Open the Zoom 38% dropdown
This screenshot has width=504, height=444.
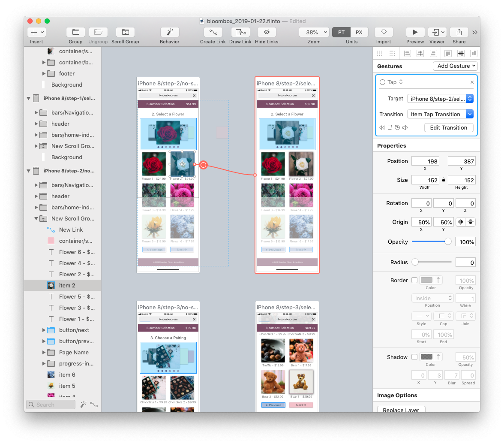[x=314, y=32]
